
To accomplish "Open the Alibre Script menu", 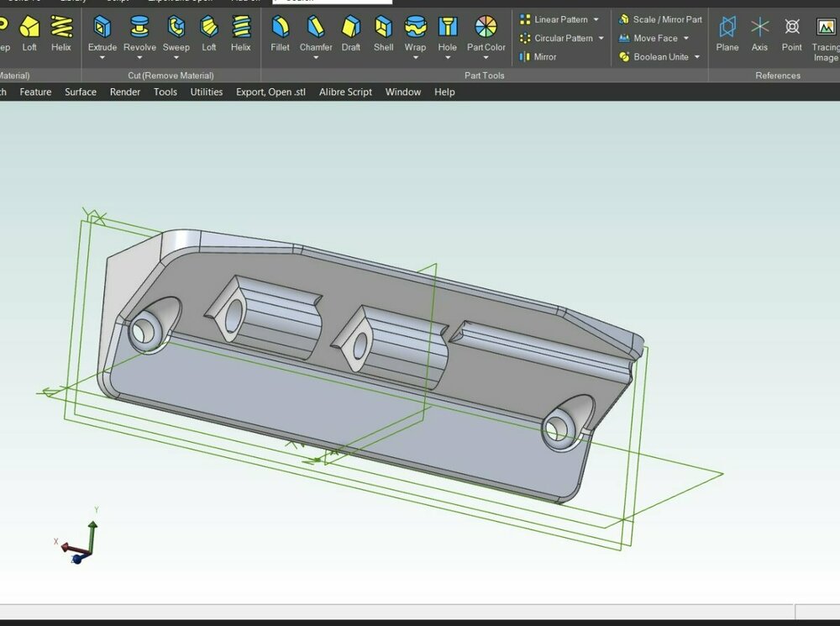I will [345, 92].
